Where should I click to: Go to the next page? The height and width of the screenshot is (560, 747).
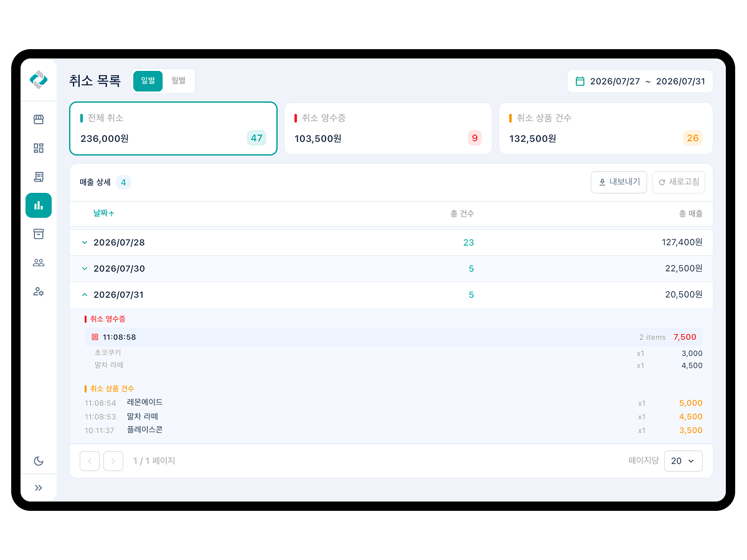point(113,461)
